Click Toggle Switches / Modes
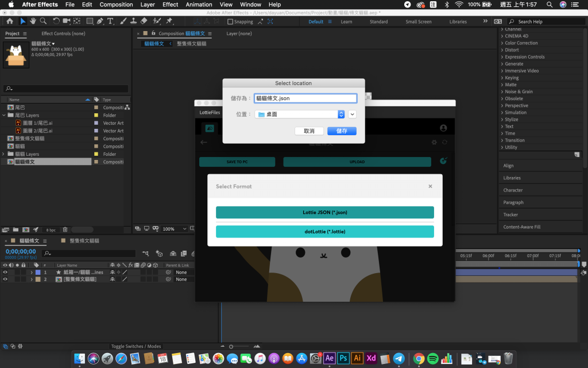Image resolution: width=588 pixels, height=368 pixels. click(x=136, y=346)
